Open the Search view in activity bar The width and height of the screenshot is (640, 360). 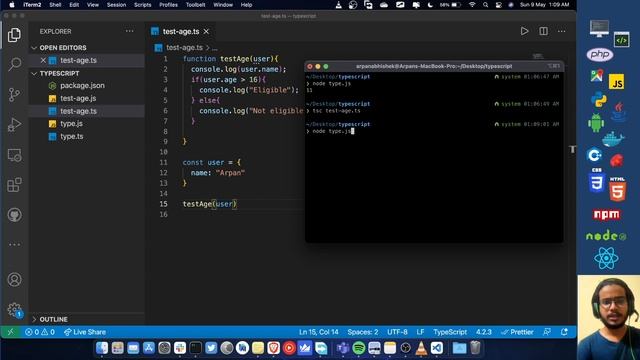click(x=15, y=64)
